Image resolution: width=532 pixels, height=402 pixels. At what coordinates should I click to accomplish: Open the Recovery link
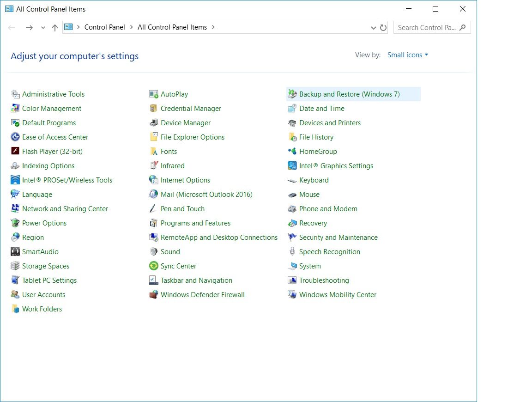(x=313, y=223)
